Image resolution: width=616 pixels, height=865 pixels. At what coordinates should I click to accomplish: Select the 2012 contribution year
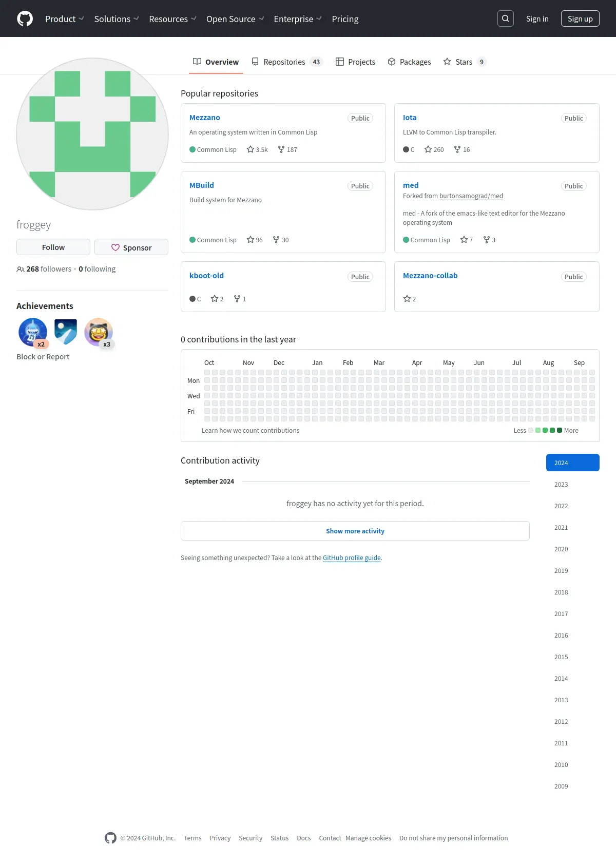click(x=573, y=721)
